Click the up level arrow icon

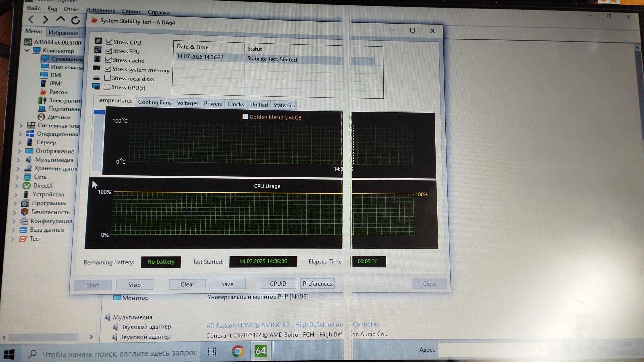tap(61, 19)
